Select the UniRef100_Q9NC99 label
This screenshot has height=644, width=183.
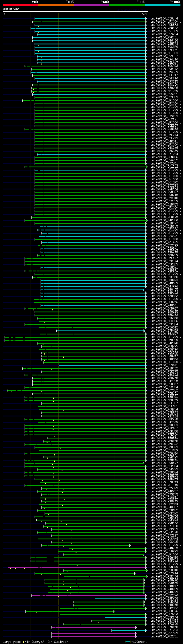[x=164, y=580]
